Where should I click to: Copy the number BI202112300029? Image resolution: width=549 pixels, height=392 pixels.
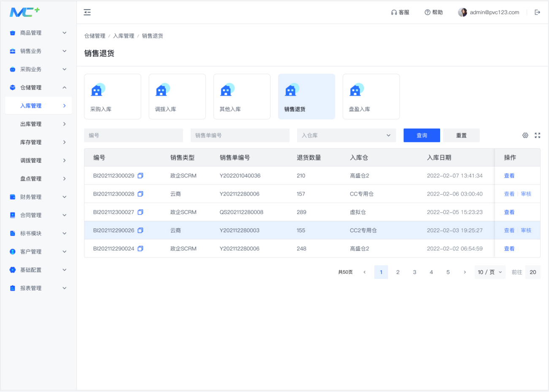click(141, 176)
